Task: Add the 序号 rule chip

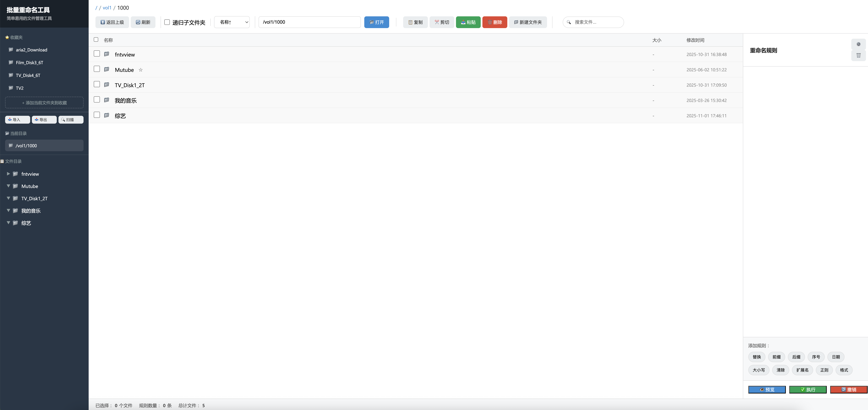Action: coord(816,357)
